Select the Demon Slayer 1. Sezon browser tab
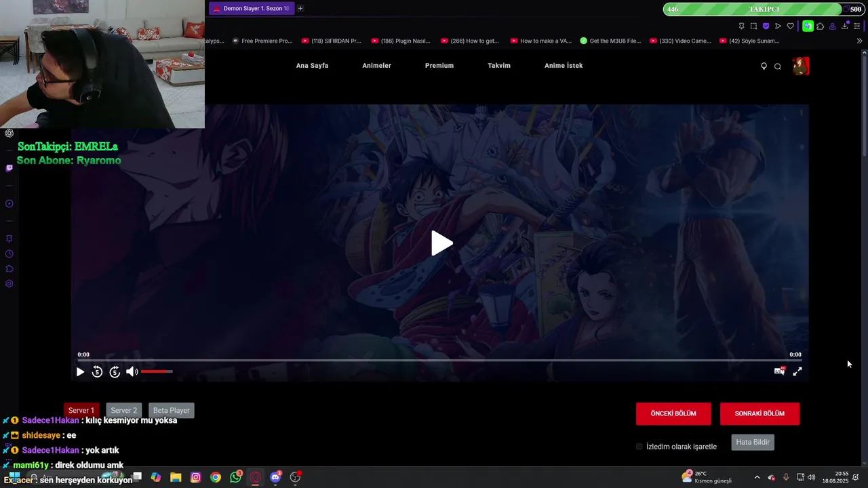The image size is (868, 488). pyautogui.click(x=252, y=8)
